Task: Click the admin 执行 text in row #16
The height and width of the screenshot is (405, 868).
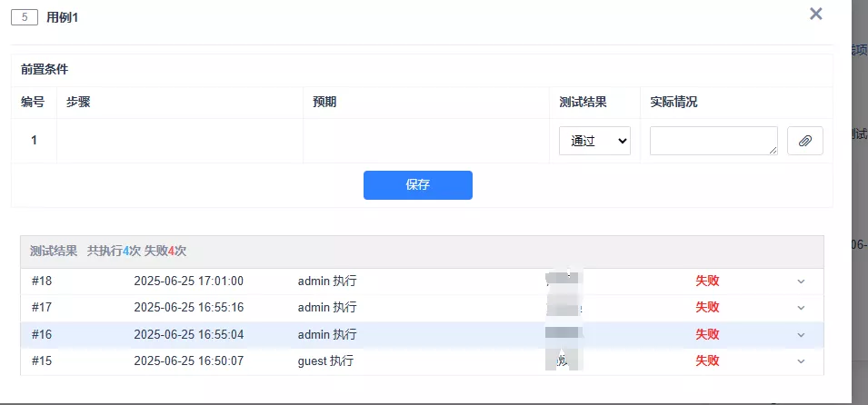Action: tap(327, 335)
